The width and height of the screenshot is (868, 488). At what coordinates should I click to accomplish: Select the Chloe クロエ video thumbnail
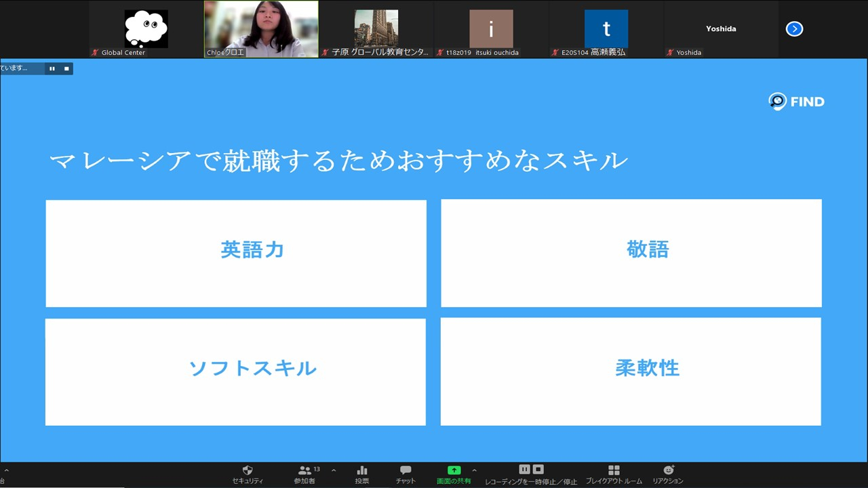[261, 29]
